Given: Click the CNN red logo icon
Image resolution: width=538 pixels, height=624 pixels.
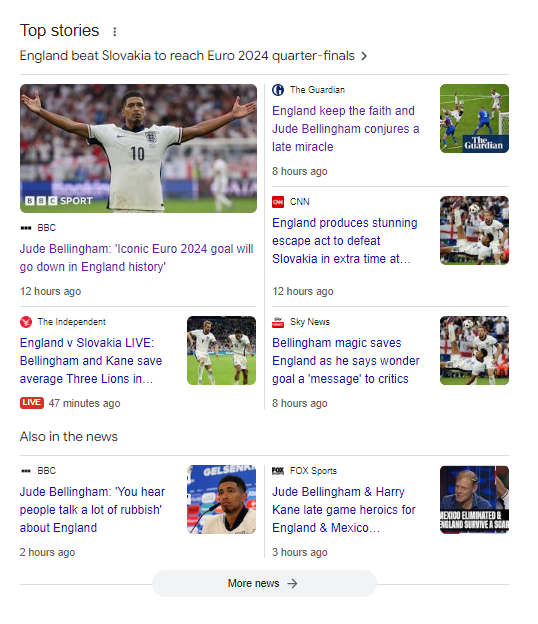Looking at the screenshot, I should pyautogui.click(x=278, y=202).
